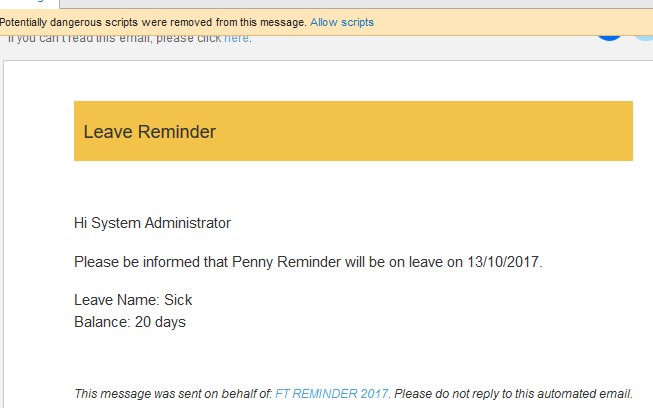Click the word Sick in leave details

178,300
